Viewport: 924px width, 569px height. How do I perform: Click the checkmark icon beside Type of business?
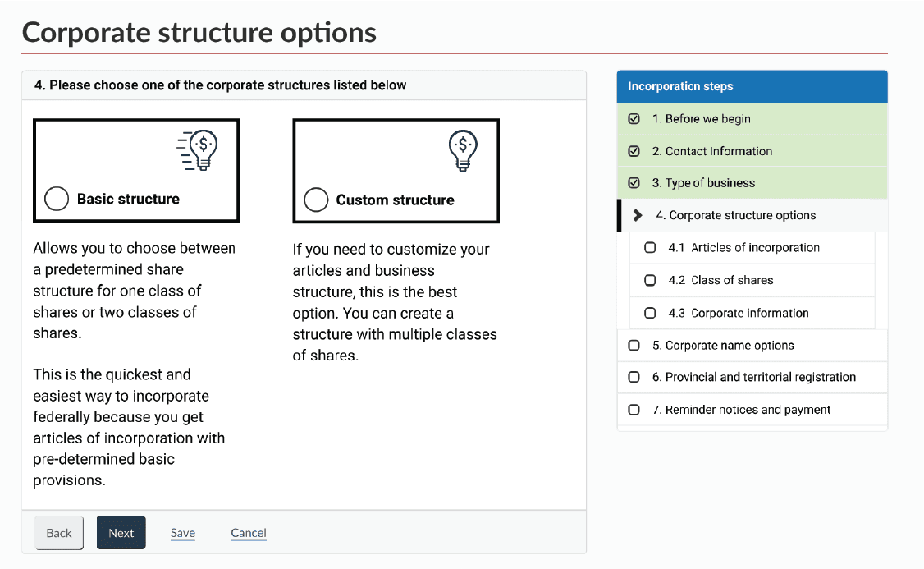pos(634,184)
